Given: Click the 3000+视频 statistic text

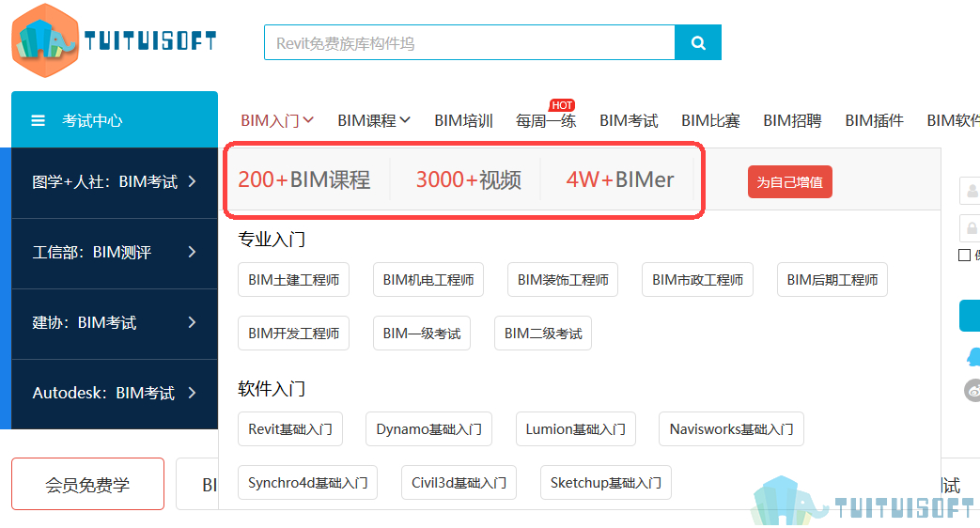Looking at the screenshot, I should (468, 180).
